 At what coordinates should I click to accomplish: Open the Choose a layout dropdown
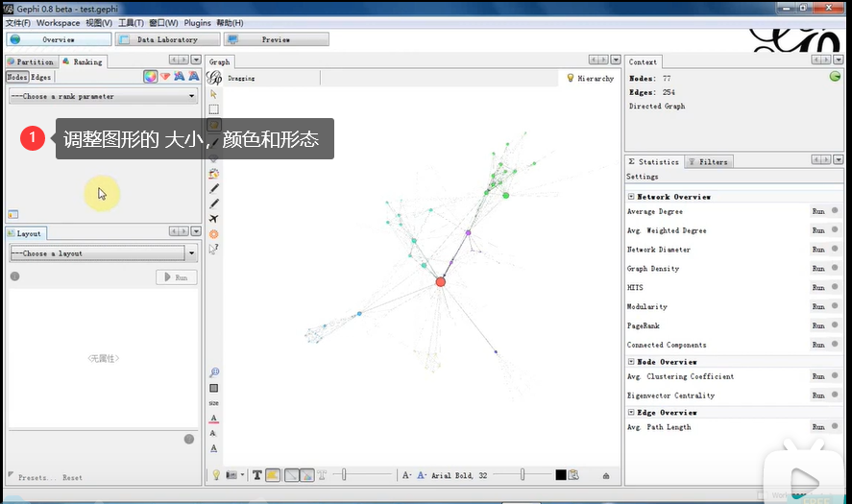(103, 253)
